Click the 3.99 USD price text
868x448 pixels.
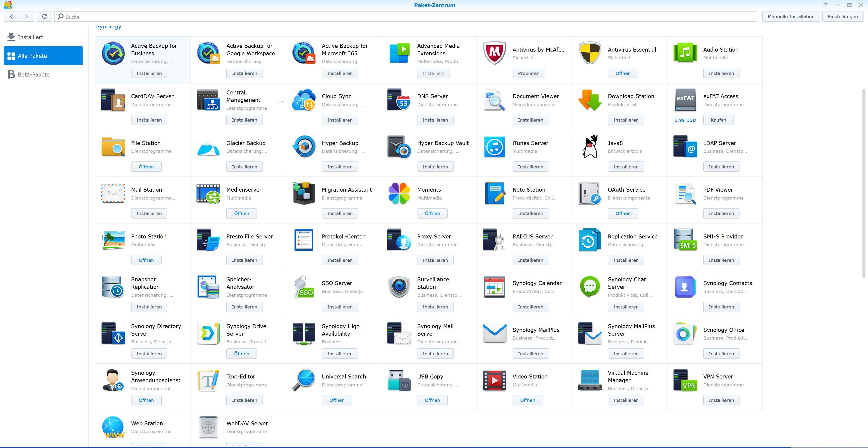(x=685, y=120)
